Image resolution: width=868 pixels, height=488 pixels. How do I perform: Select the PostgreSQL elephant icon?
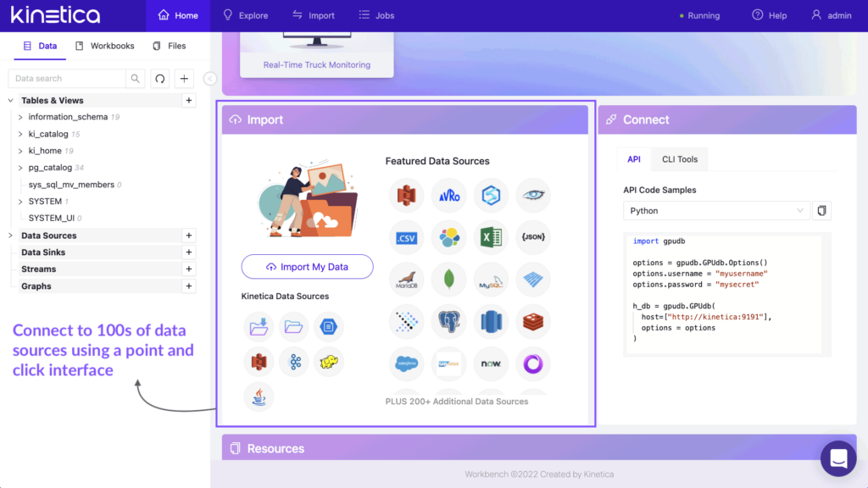[449, 322]
